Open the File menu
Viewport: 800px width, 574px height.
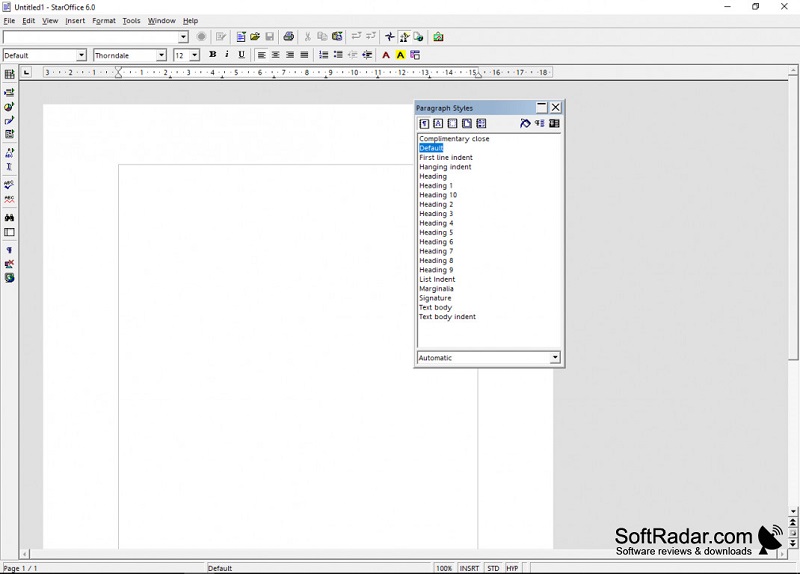tap(9, 21)
